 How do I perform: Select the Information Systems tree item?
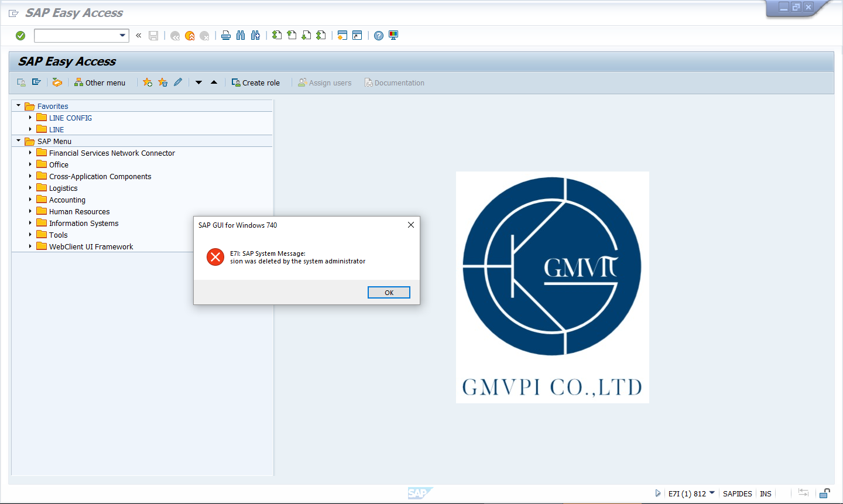[84, 224]
